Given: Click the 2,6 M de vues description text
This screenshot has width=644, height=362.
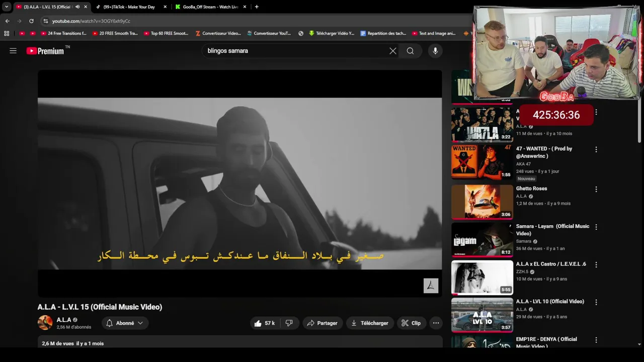Looking at the screenshot, I should pos(73,343).
